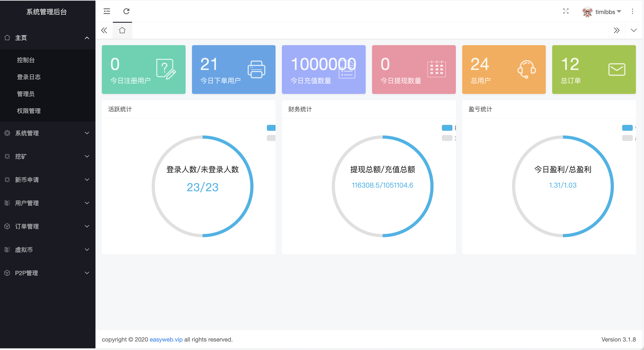Toggle the blue legend in 财务统计 chart
The height and width of the screenshot is (350, 644).
pos(447,128)
